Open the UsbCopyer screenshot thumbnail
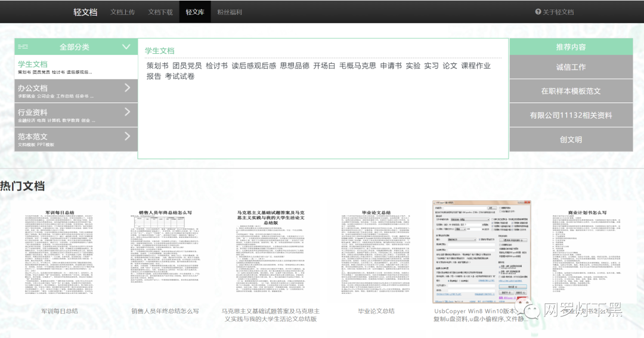The height and width of the screenshot is (338, 644). (x=482, y=252)
